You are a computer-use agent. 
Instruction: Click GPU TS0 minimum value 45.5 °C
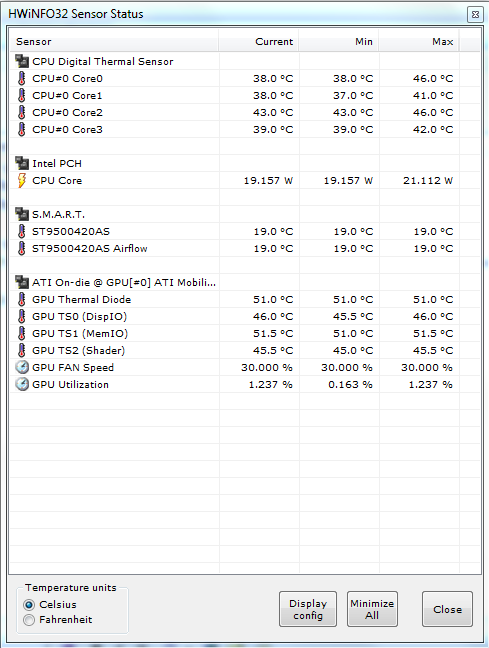[353, 317]
